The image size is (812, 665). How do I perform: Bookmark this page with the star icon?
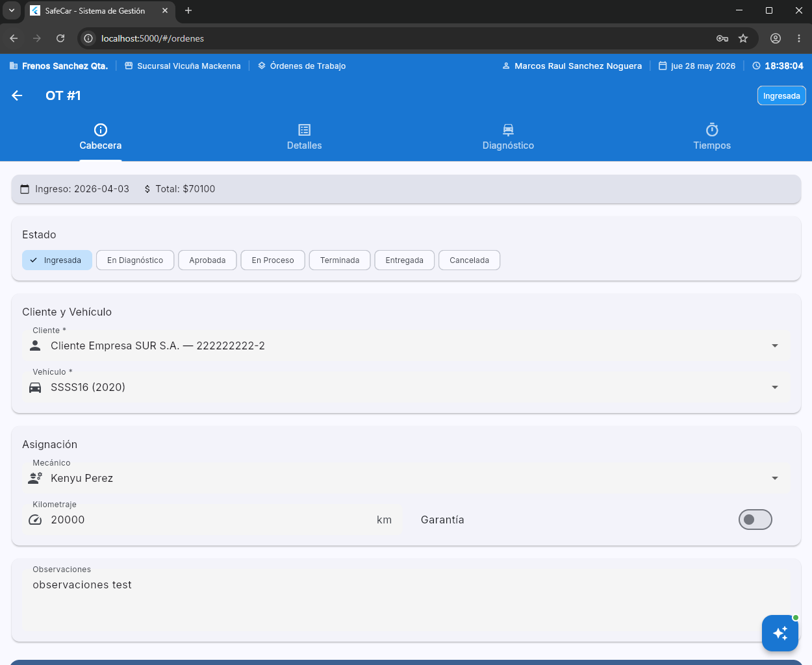743,38
